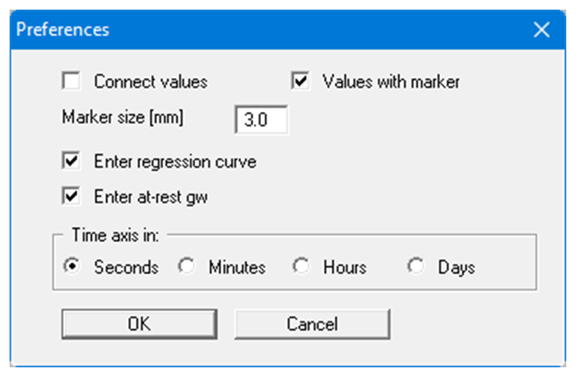Uncheck the Enter at-rest gw checkbox
The width and height of the screenshot is (588, 382).
coord(71,197)
